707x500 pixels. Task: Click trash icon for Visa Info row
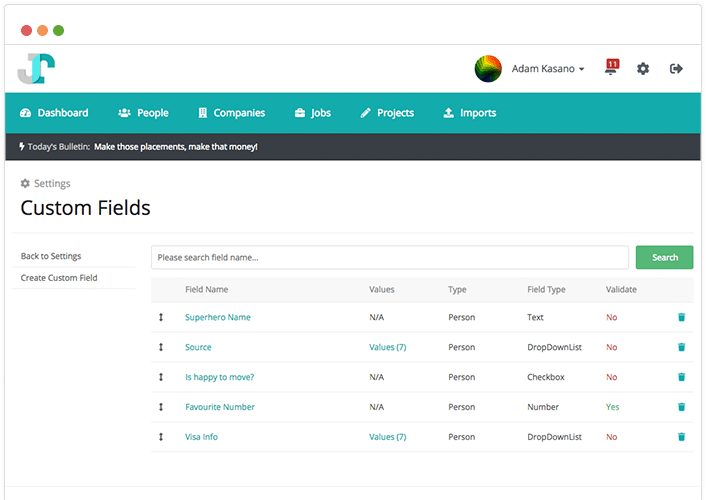pos(681,437)
